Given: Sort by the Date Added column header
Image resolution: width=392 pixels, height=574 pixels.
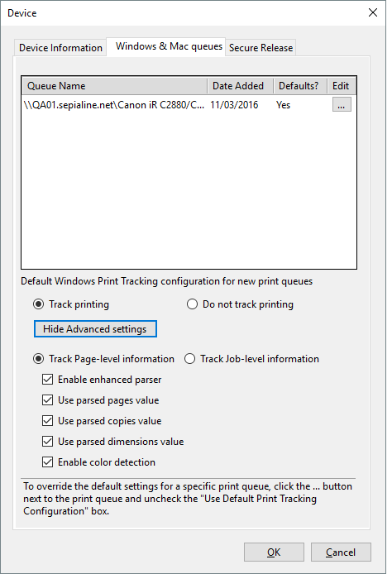Looking at the screenshot, I should pos(240,86).
